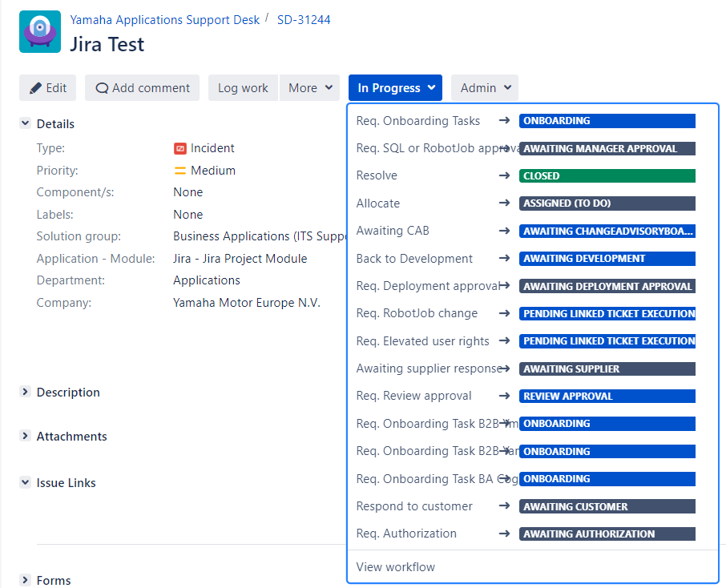Click the Medium priority icon
The width and height of the screenshot is (726, 588).
[x=179, y=171]
